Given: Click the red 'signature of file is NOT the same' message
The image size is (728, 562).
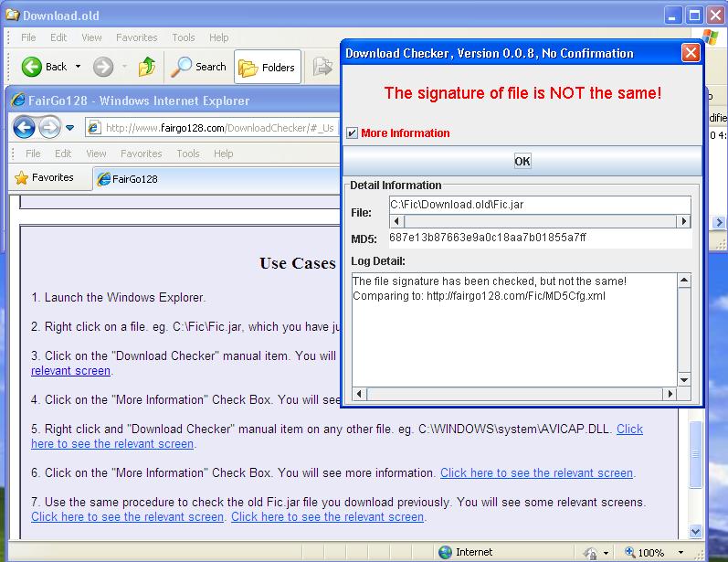Looking at the screenshot, I should (x=522, y=93).
